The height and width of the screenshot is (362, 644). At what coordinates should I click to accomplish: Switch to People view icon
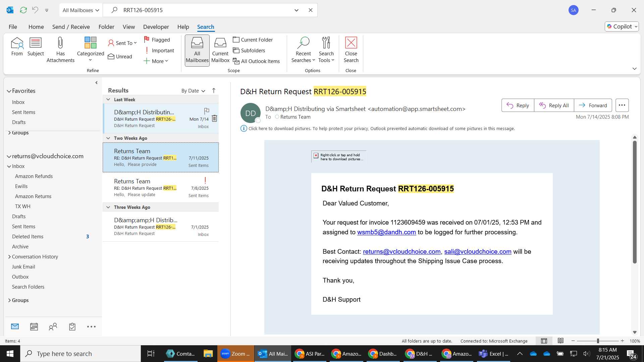[53, 327]
